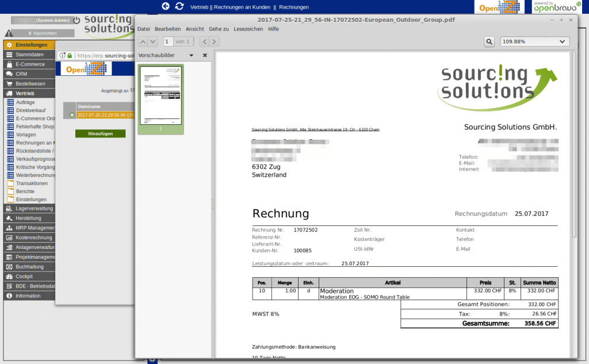Select the radio button for the attached PDF file
The height and width of the screenshot is (364, 589).
click(x=72, y=116)
